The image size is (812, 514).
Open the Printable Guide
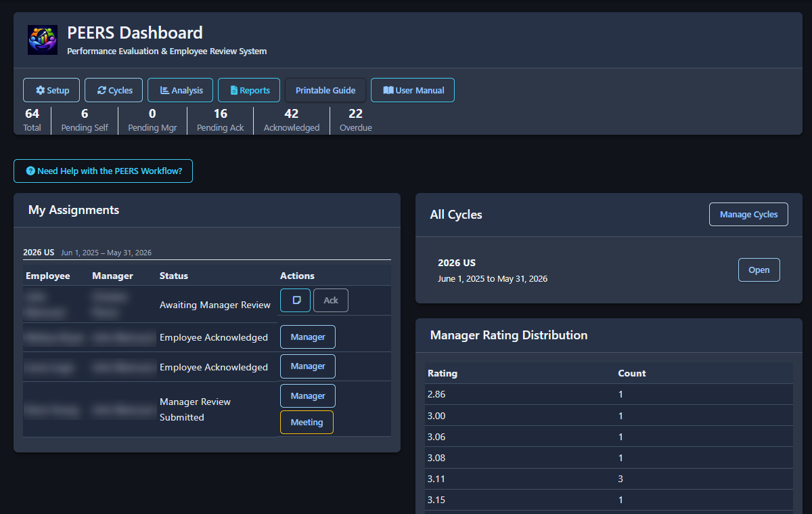point(325,90)
